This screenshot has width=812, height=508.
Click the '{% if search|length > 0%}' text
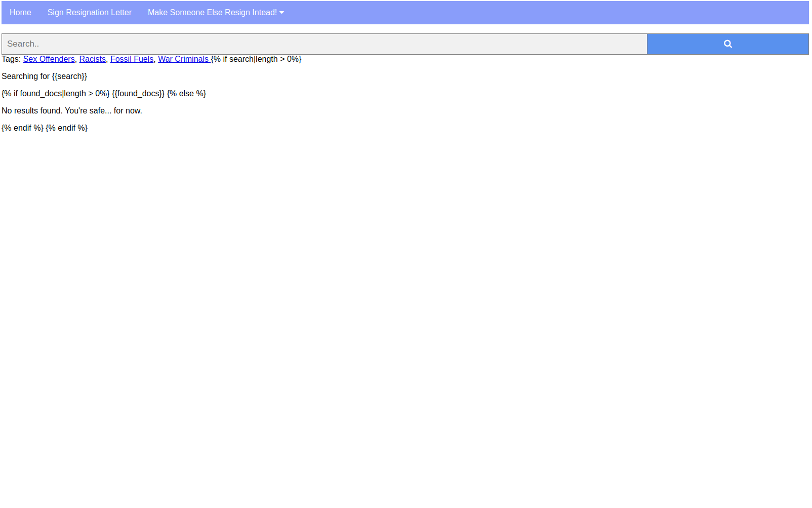tap(256, 59)
